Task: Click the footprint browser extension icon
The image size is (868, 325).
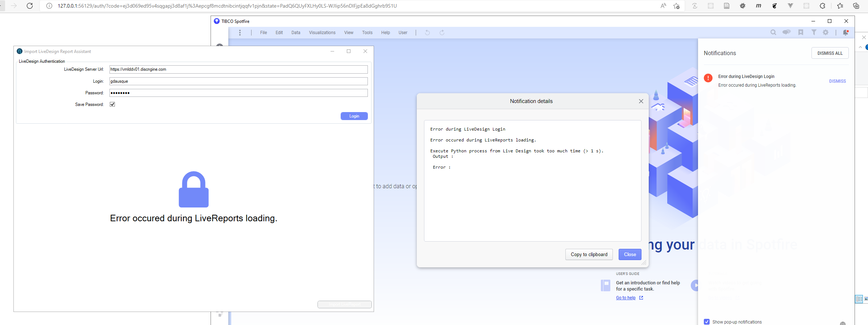Action: pos(774,6)
